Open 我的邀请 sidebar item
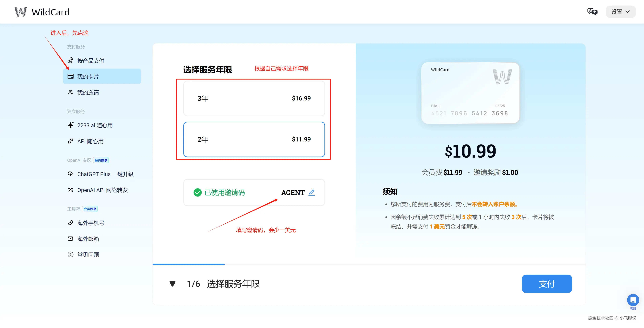This screenshot has width=644, height=328. pos(88,92)
